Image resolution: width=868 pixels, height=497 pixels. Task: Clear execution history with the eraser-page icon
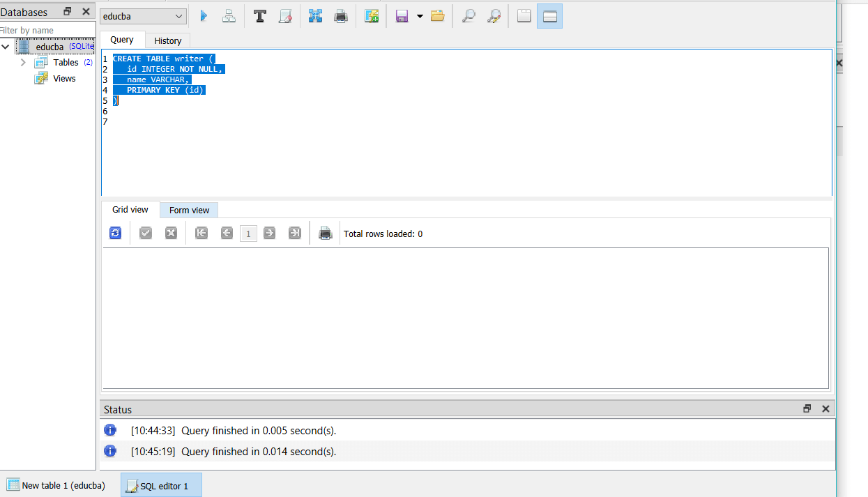(285, 16)
